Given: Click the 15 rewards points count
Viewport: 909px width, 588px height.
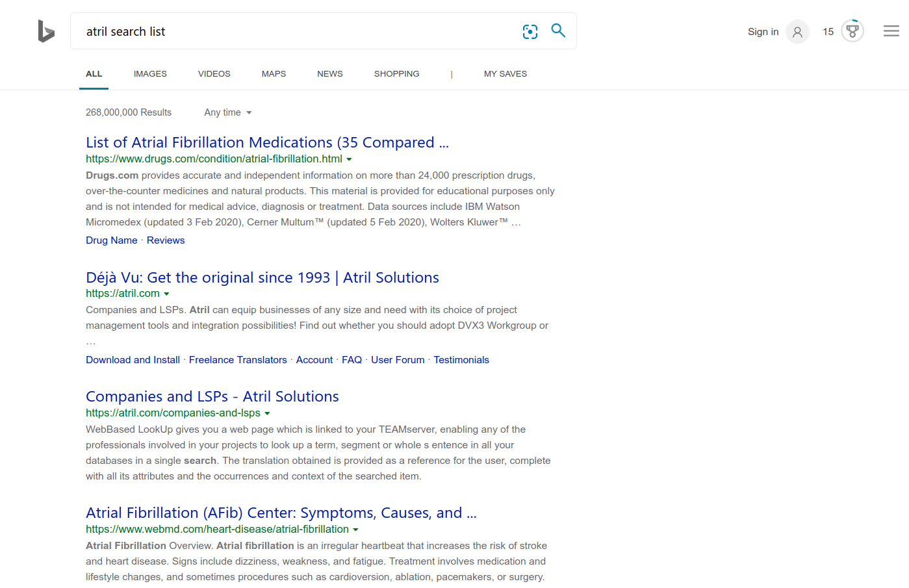Looking at the screenshot, I should (828, 32).
